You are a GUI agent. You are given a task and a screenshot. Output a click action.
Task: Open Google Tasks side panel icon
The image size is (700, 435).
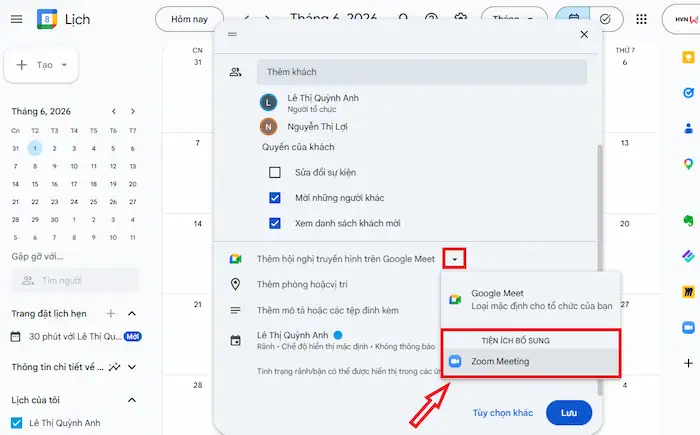tap(688, 92)
